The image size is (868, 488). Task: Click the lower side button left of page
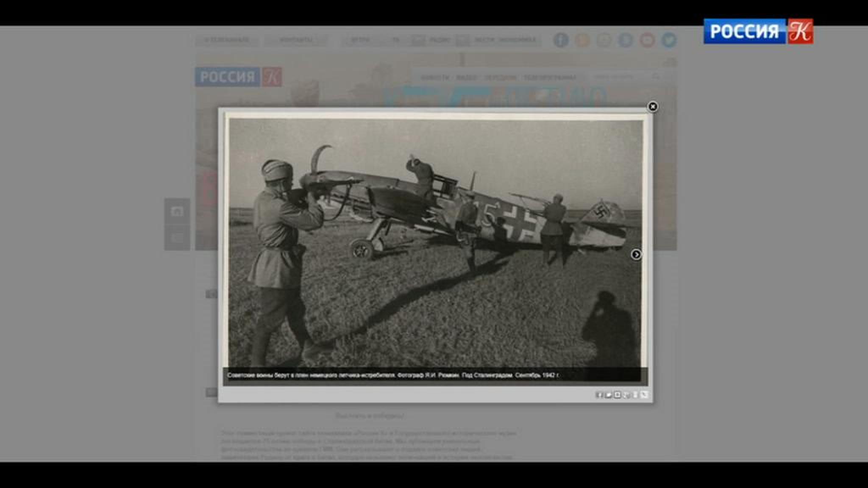coord(177,238)
